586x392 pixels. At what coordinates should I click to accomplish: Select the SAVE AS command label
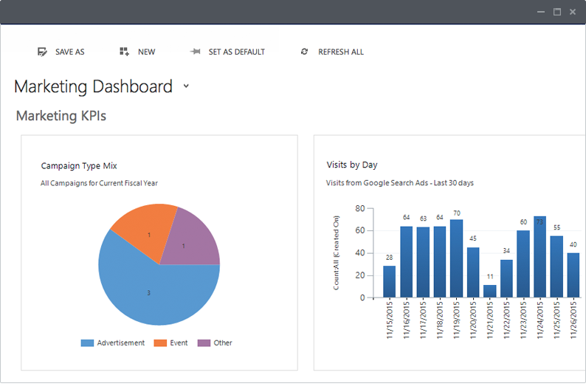(70, 52)
